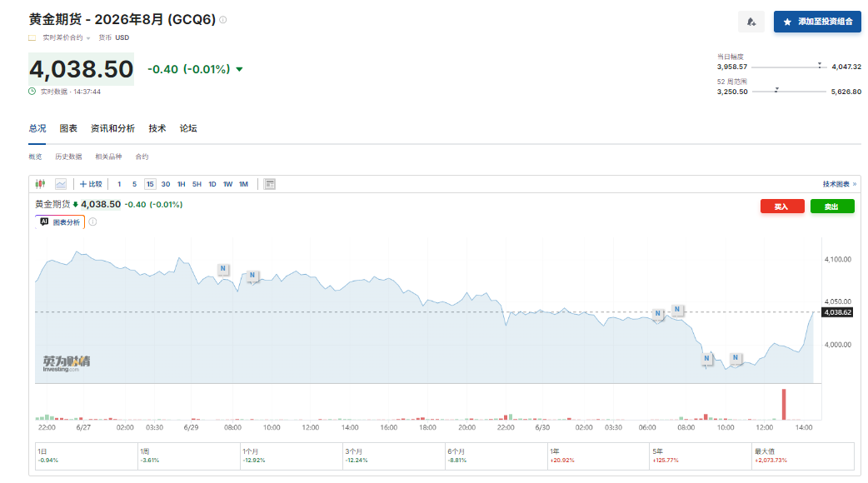Select the 15 minute interval
Screen dimensions: 868x483
point(150,184)
